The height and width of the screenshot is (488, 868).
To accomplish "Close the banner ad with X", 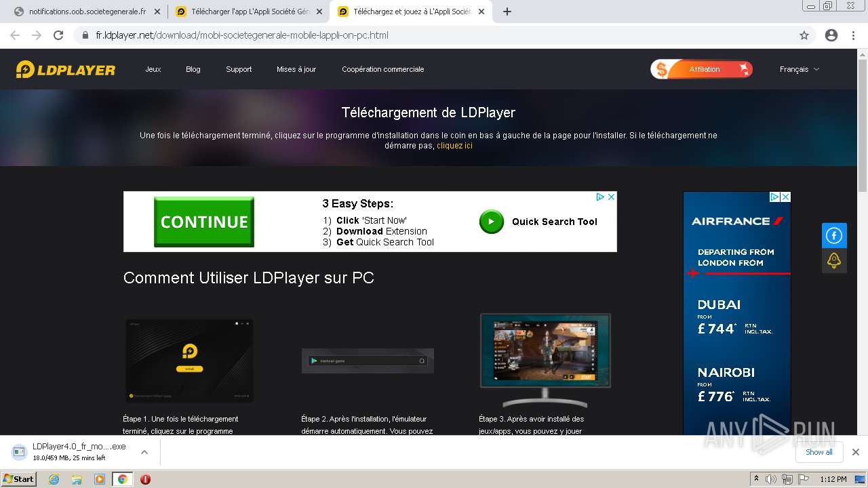I will (x=610, y=197).
